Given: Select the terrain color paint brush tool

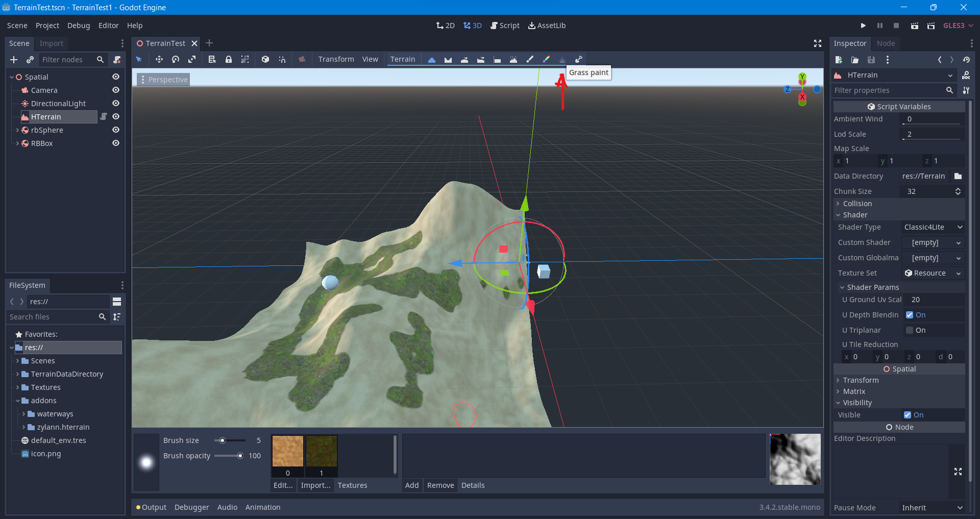Looking at the screenshot, I should 546,59.
